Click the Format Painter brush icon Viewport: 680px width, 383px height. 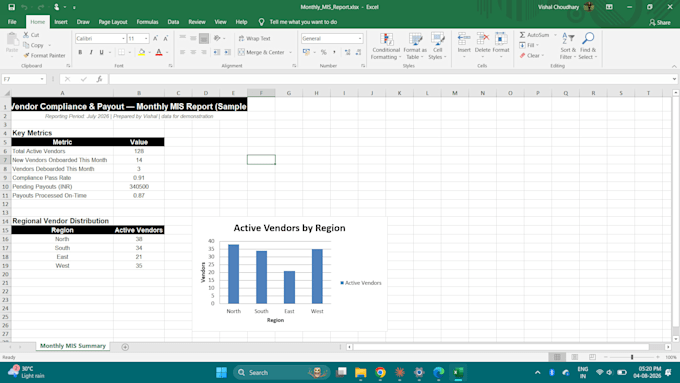(26, 56)
